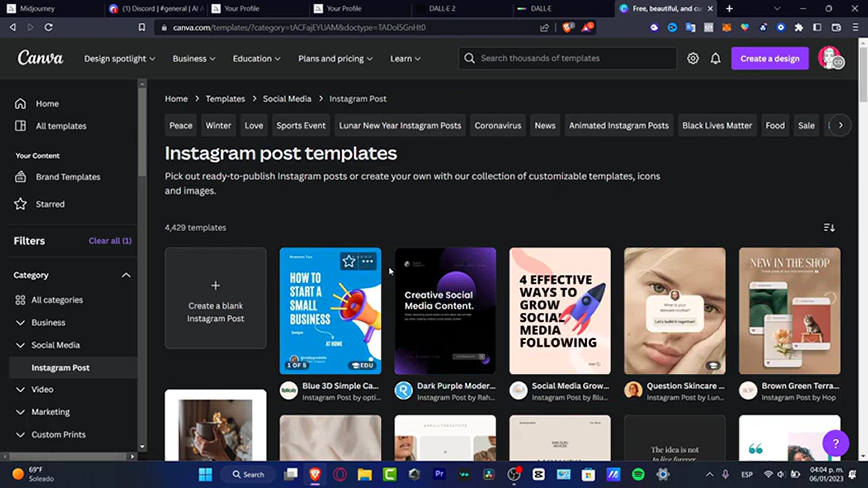
Task: Open Premiere Pro from taskbar
Action: point(439,474)
